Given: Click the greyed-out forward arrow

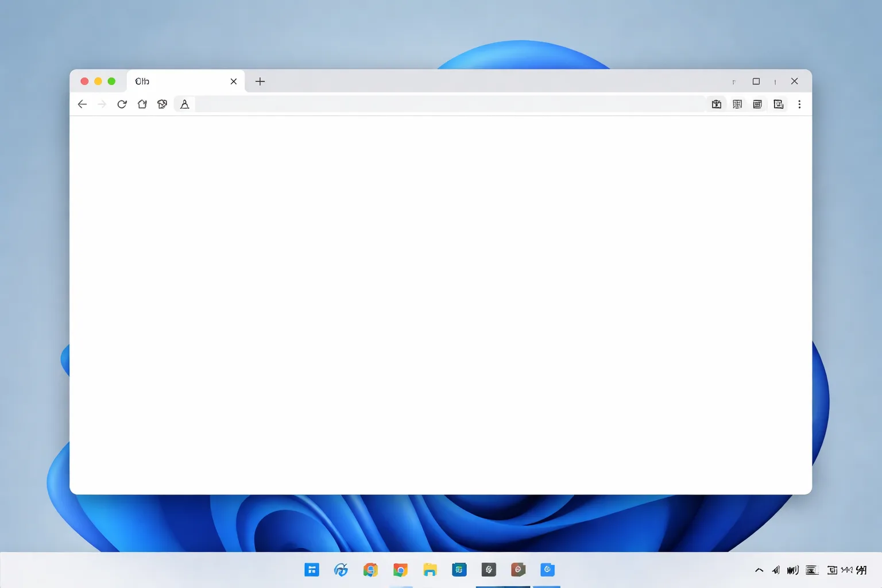Looking at the screenshot, I should click(x=102, y=104).
